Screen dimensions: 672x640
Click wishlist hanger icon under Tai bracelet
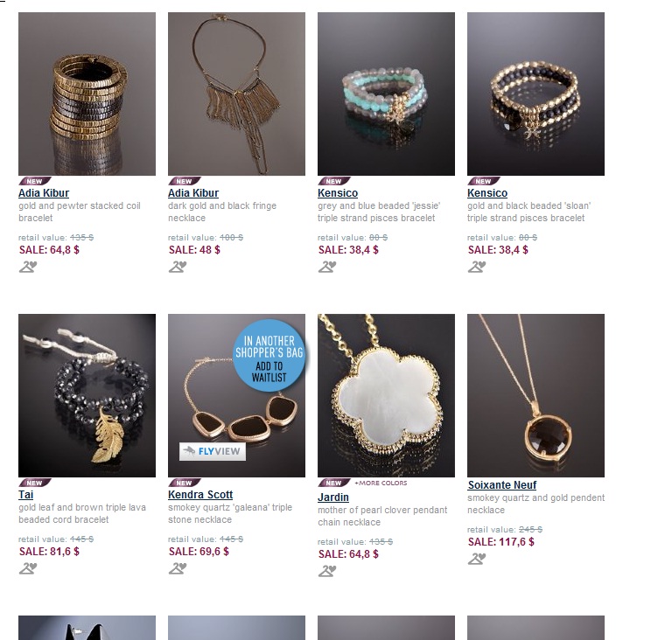(28, 568)
